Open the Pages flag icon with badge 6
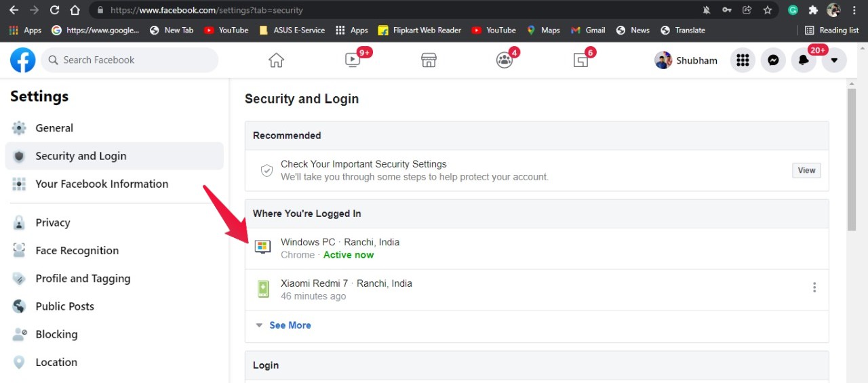This screenshot has height=383, width=868. (x=580, y=60)
